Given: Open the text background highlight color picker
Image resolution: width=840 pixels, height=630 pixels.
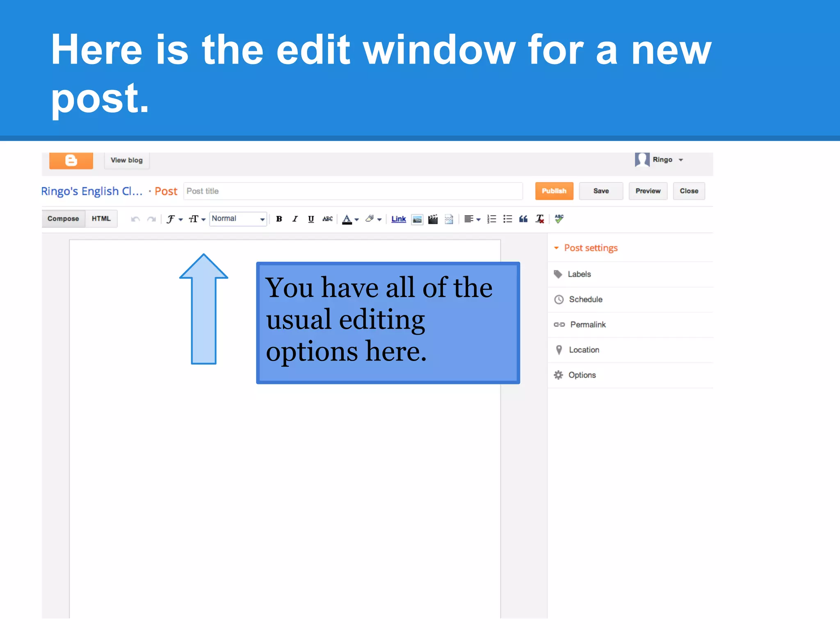Looking at the screenshot, I should coord(373,219).
